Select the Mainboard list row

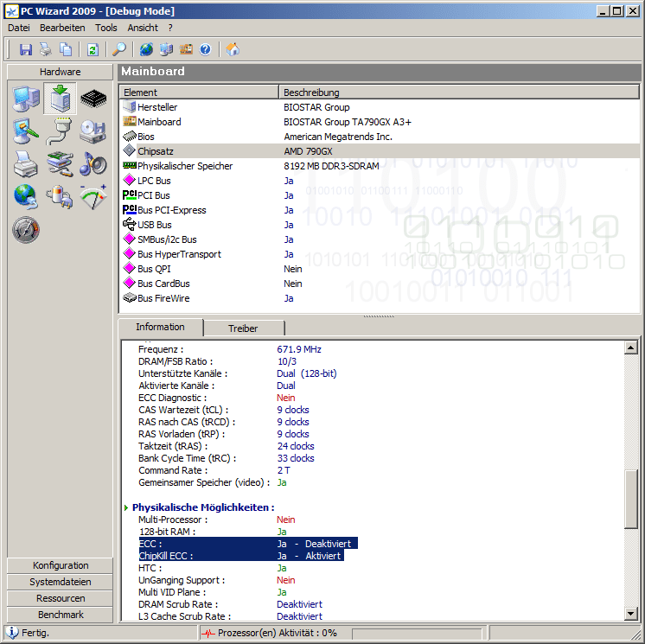pyautogui.click(x=380, y=122)
